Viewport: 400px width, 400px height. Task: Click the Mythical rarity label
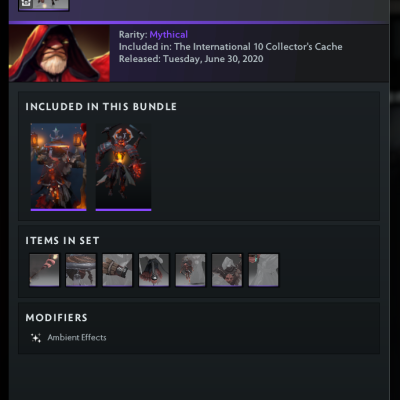[169, 35]
